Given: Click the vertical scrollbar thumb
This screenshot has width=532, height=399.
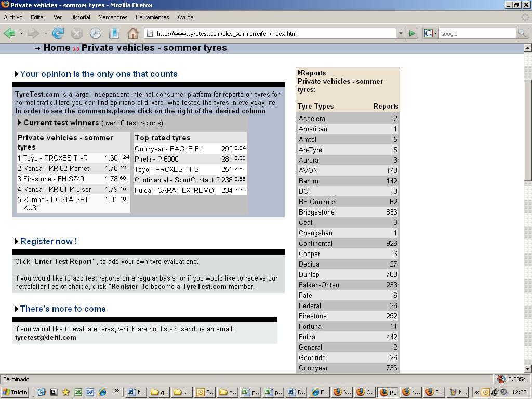Looking at the screenshot, I should (x=528, y=130).
